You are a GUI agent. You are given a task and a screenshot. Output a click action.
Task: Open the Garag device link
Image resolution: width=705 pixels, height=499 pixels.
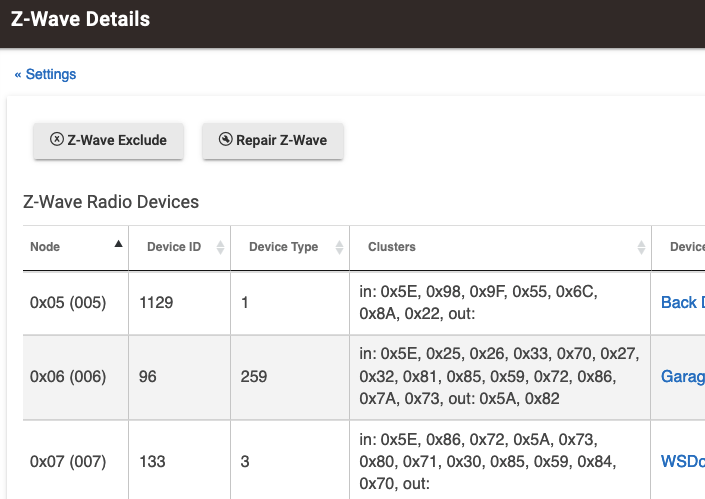point(683,376)
